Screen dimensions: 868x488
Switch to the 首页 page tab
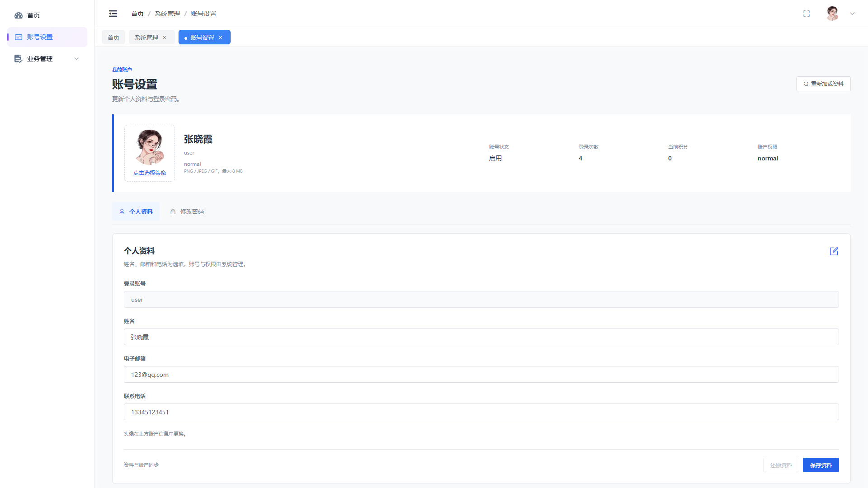(113, 38)
